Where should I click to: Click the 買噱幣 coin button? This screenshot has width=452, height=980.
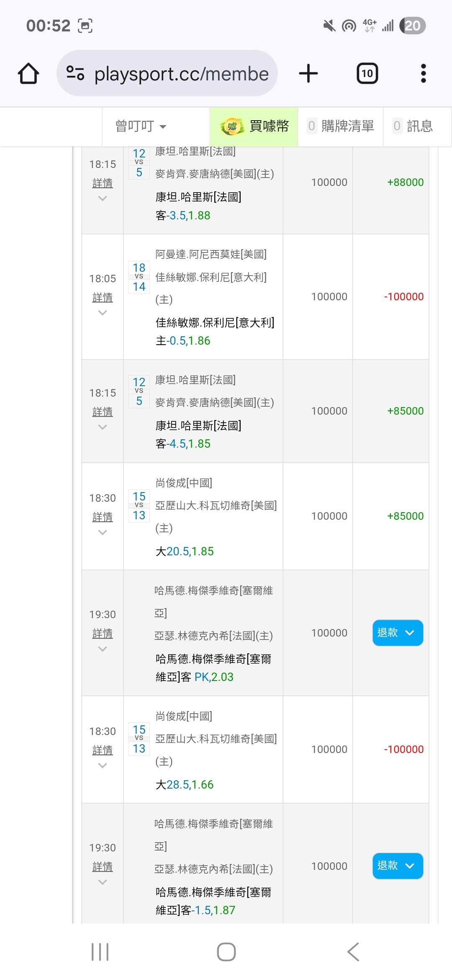(x=254, y=126)
